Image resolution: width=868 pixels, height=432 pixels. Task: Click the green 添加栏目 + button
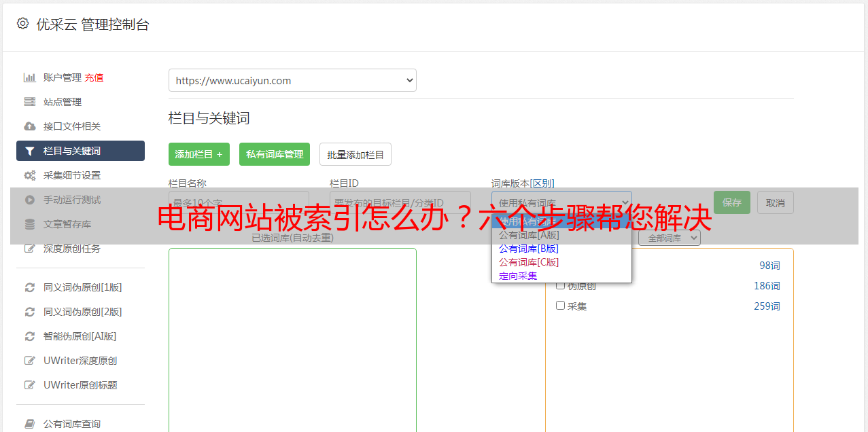pos(199,154)
